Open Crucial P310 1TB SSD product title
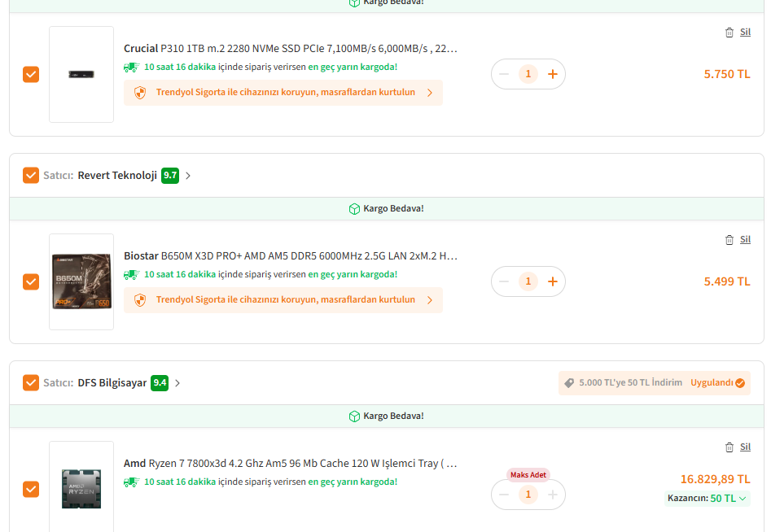 [291, 49]
